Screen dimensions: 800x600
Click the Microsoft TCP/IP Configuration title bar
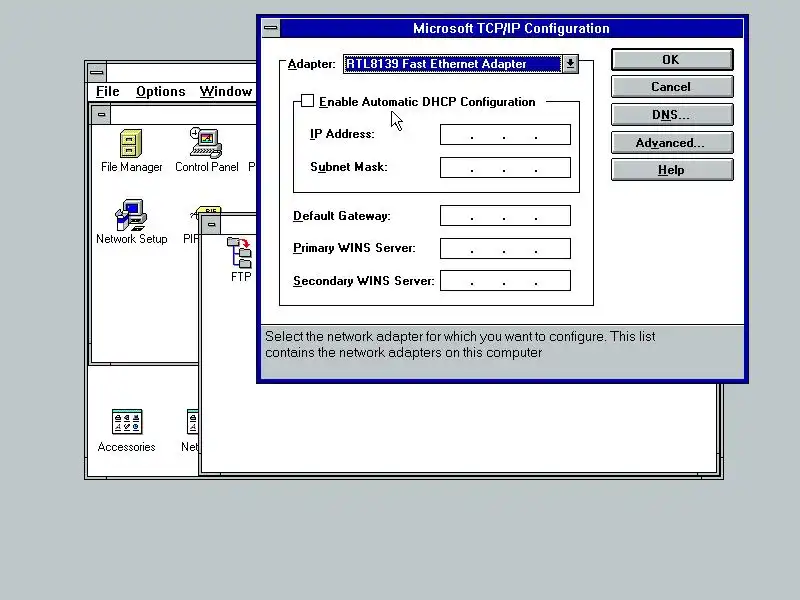click(x=511, y=28)
